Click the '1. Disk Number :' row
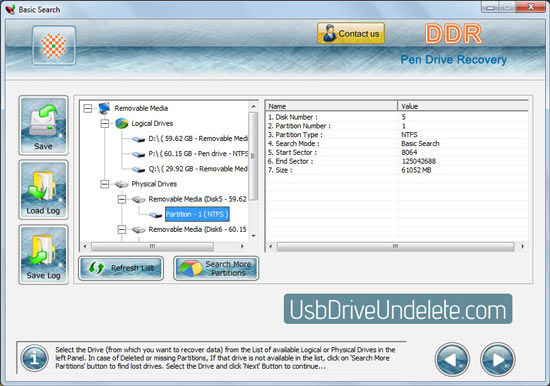The height and width of the screenshot is (386, 550). 397,117
